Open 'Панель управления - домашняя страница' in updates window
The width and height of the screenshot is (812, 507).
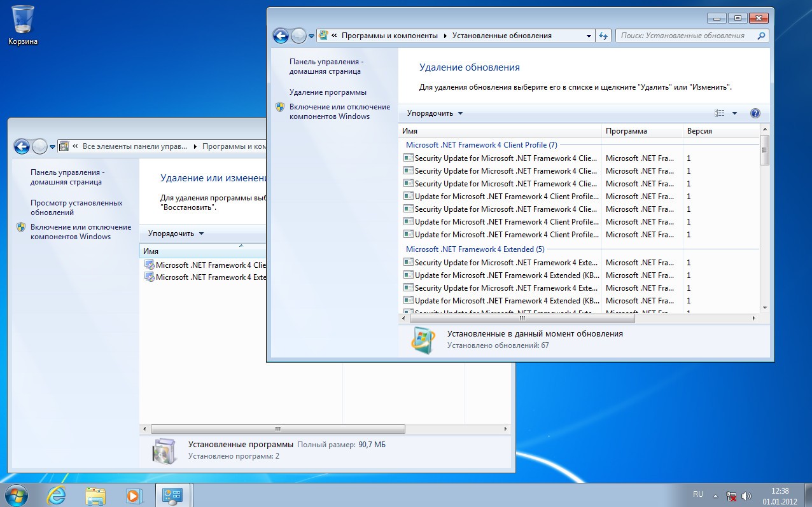coord(326,67)
